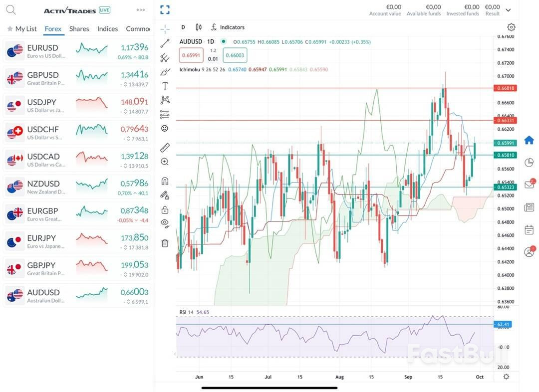Switch to the Shares tab

78,29
